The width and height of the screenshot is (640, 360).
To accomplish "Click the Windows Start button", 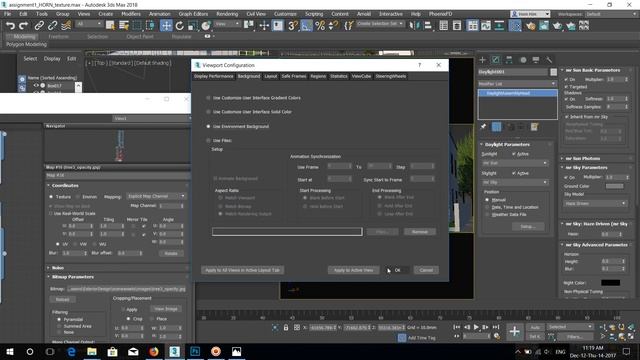I will (x=10, y=351).
